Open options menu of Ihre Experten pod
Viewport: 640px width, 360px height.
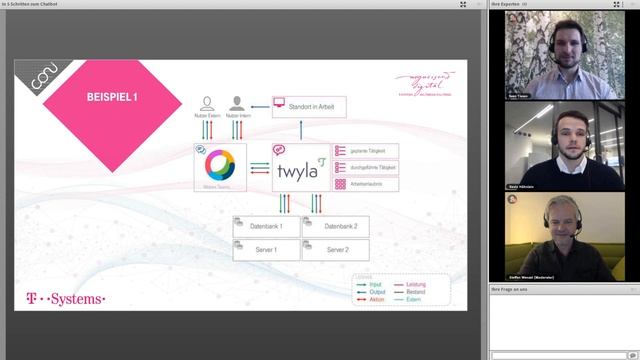(x=623, y=4)
